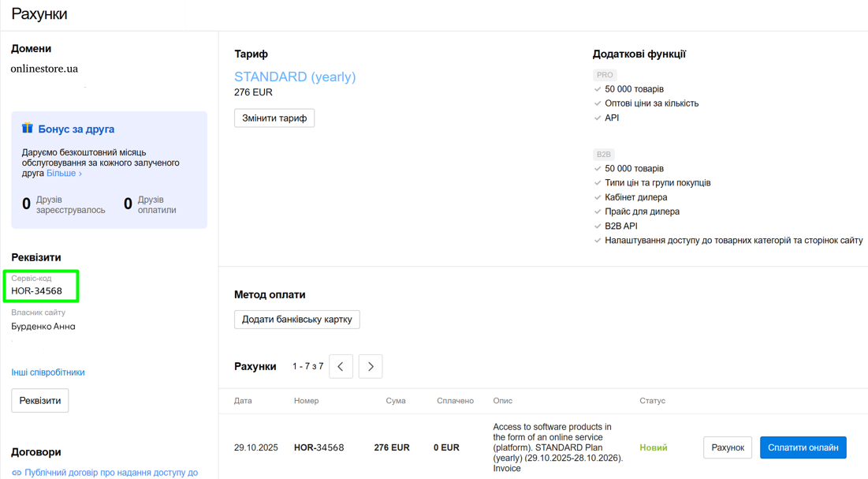The width and height of the screenshot is (868, 479).
Task: Click the chain link icon before Публічний договір
Action: coord(17,473)
